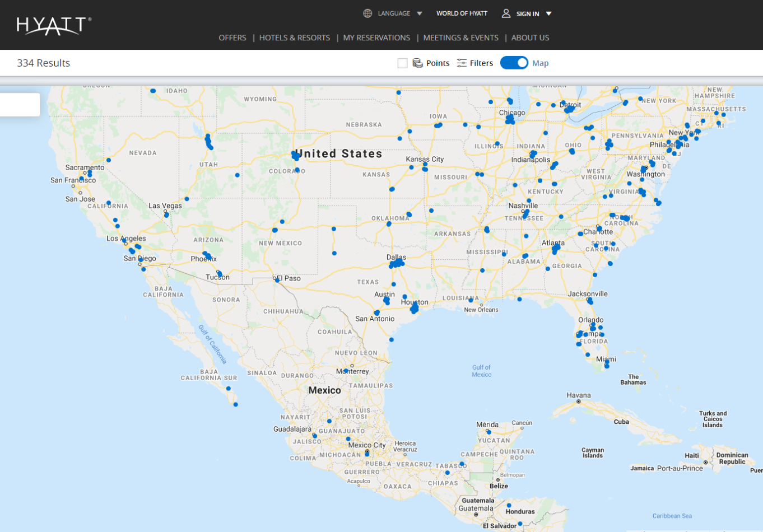Click the white panel at map's left edge
Image resolution: width=763 pixels, height=532 pixels.
(x=20, y=105)
